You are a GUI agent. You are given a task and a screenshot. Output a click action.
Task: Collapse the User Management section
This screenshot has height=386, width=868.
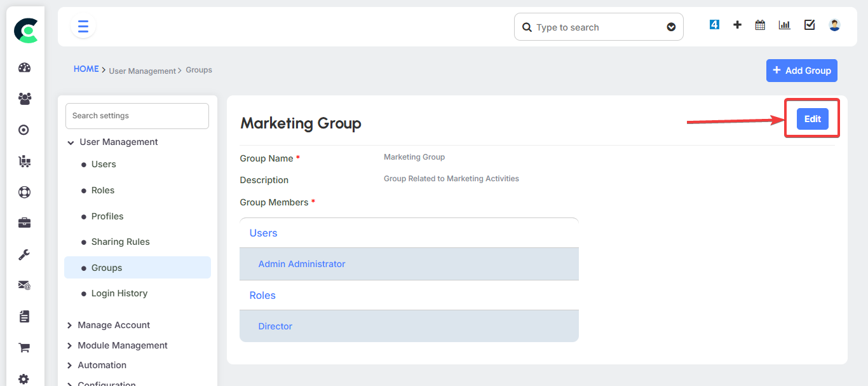point(71,142)
